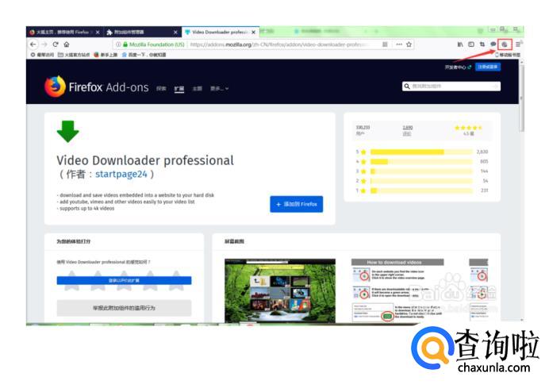
Task: Click the Video Downloader professional title text
Action: coord(145,160)
